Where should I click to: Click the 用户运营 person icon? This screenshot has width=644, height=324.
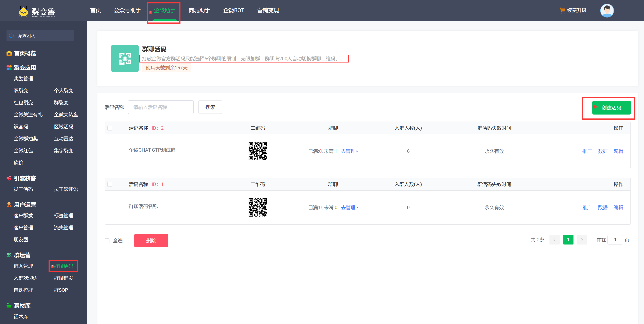click(x=9, y=204)
